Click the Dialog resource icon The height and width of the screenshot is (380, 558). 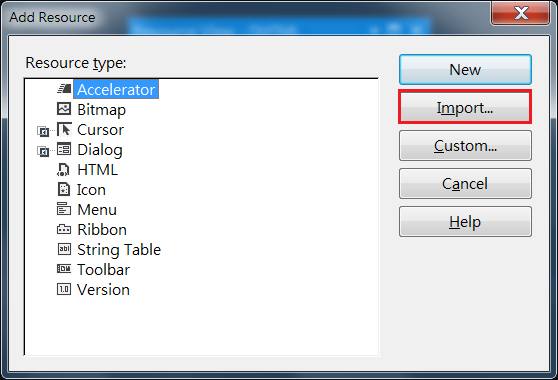point(64,149)
